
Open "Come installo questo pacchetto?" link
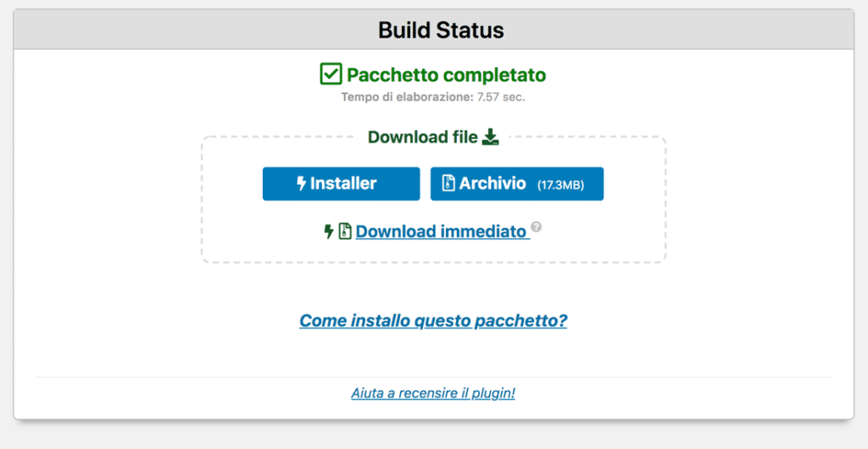click(433, 321)
